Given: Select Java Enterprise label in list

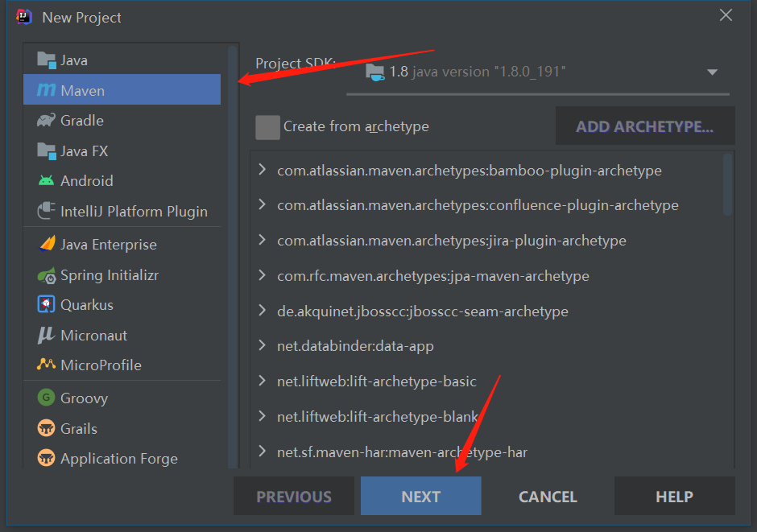Looking at the screenshot, I should (109, 245).
